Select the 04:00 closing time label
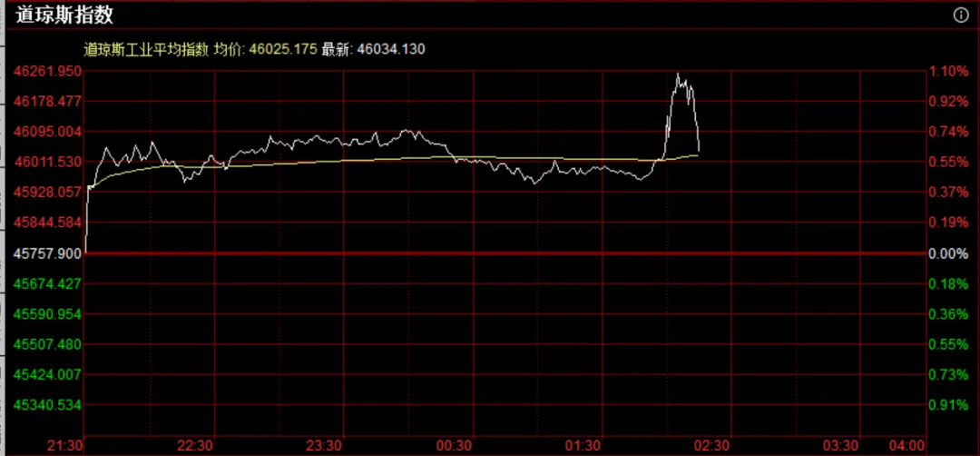Image resolution: width=980 pixels, height=456 pixels. [906, 446]
